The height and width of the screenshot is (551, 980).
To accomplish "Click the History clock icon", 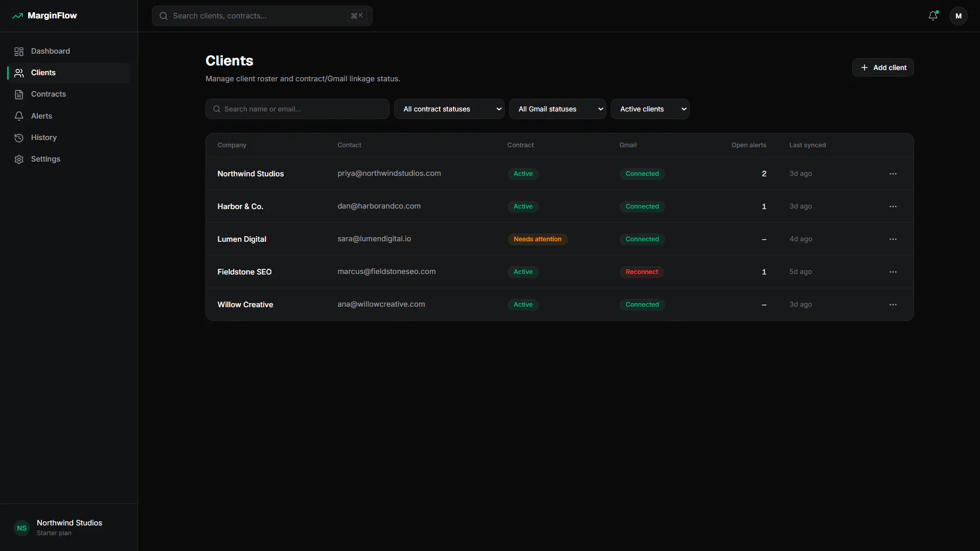I will 19,137.
